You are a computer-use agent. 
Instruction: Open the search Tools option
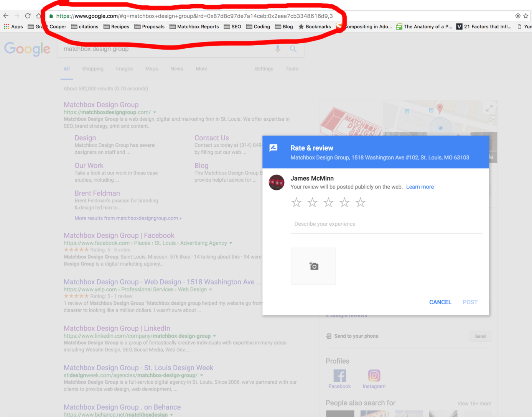(292, 69)
